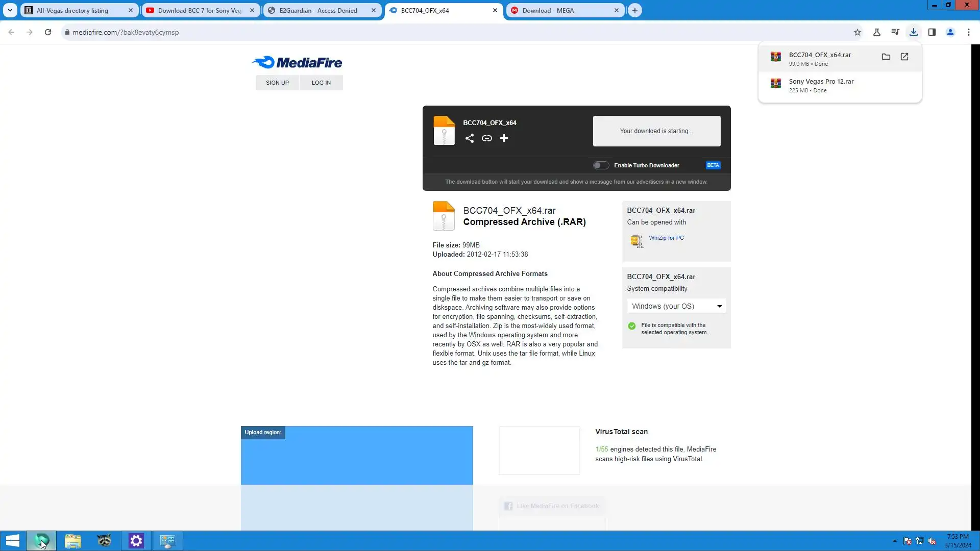
Task: Open the WinZip for PC link
Action: [x=666, y=238]
